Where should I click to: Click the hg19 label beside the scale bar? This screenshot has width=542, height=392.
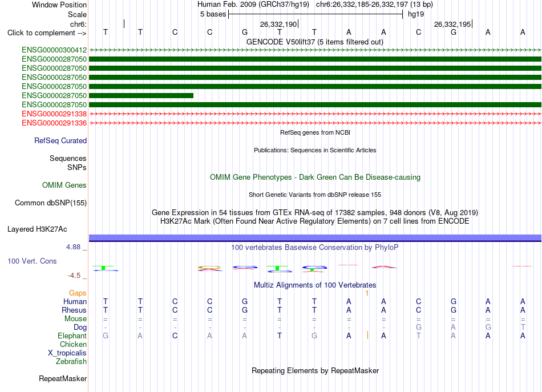416,14
